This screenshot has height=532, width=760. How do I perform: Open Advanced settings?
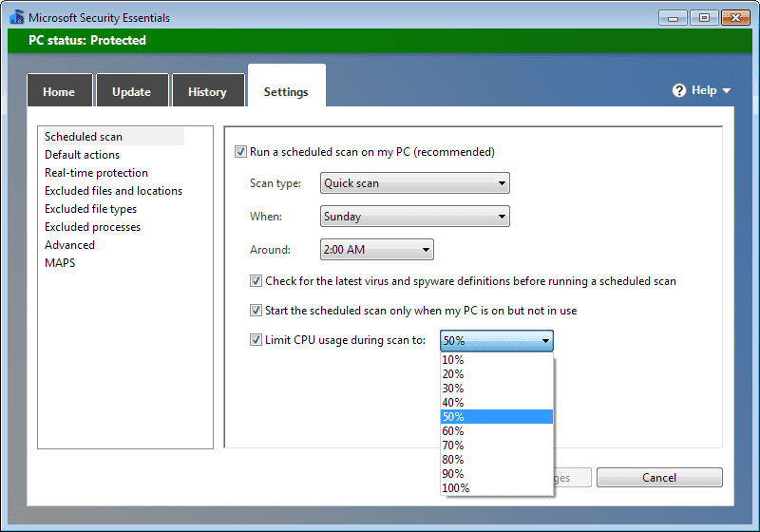click(69, 245)
